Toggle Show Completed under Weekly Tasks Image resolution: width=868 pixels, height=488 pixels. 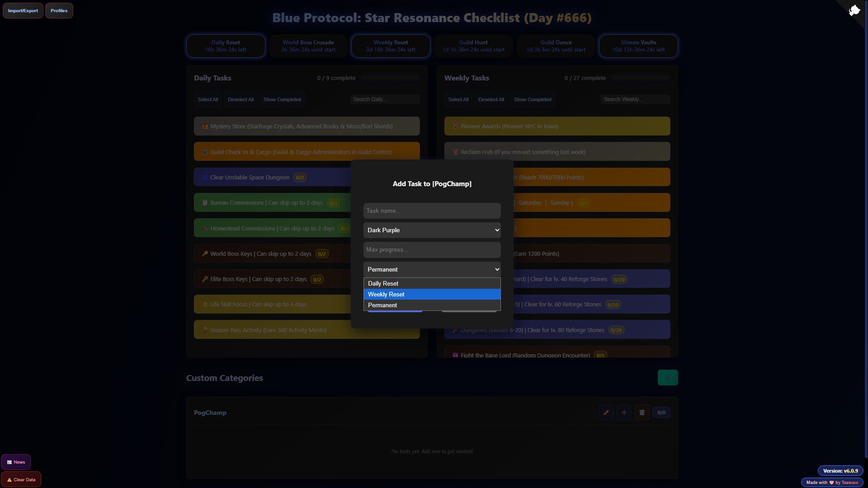[533, 99]
